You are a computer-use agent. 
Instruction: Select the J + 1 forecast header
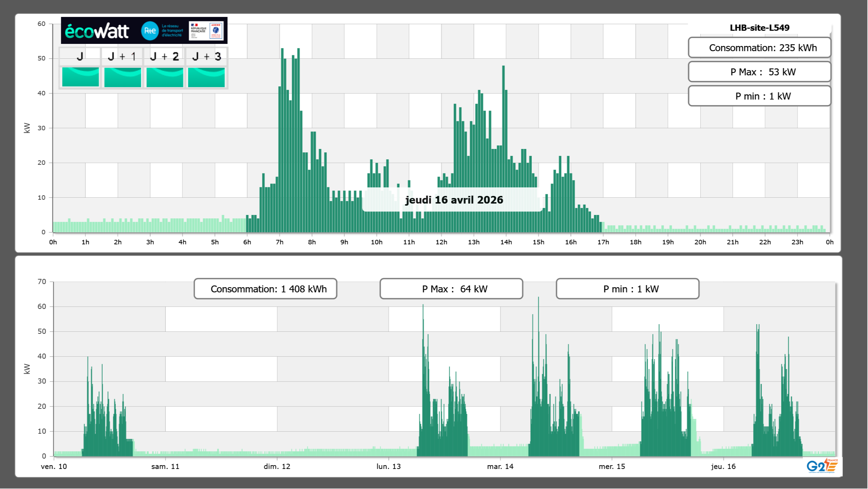coord(122,56)
